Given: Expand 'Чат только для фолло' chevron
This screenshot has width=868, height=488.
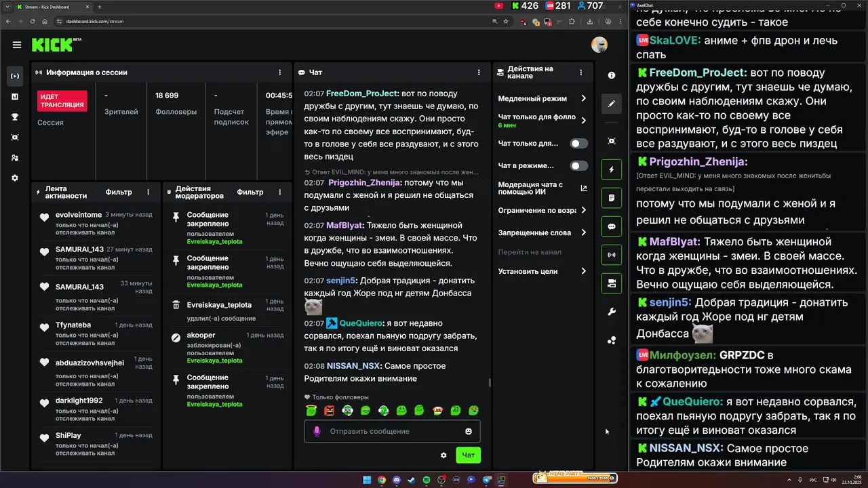Looking at the screenshot, I should [584, 121].
